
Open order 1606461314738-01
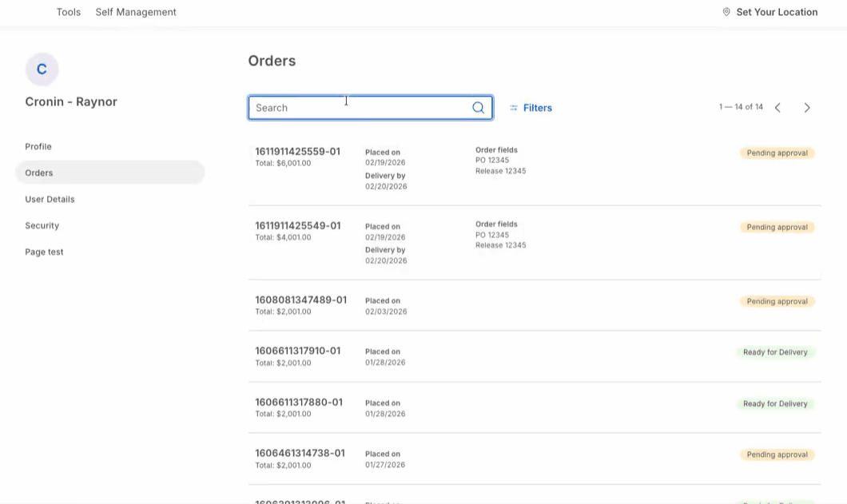[x=300, y=453]
